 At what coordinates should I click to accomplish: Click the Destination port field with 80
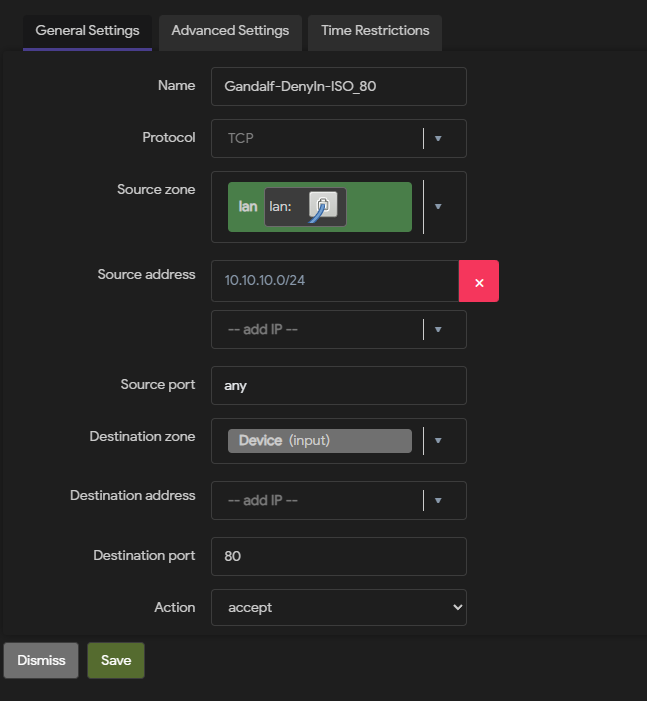tap(339, 556)
